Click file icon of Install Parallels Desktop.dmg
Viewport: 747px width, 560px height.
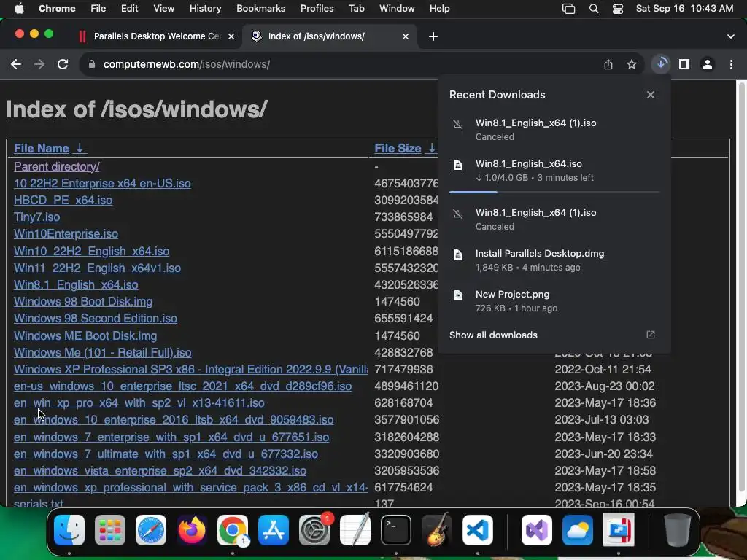[458, 254]
